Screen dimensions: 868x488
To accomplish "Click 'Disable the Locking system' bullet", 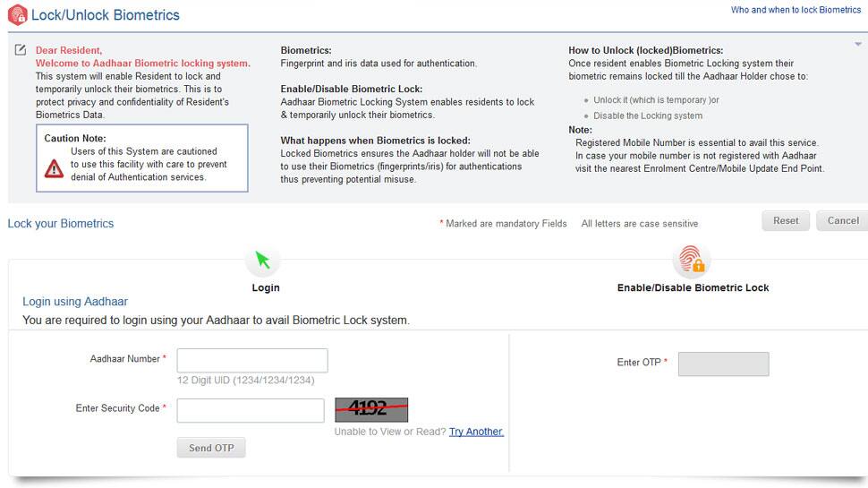I will [648, 116].
